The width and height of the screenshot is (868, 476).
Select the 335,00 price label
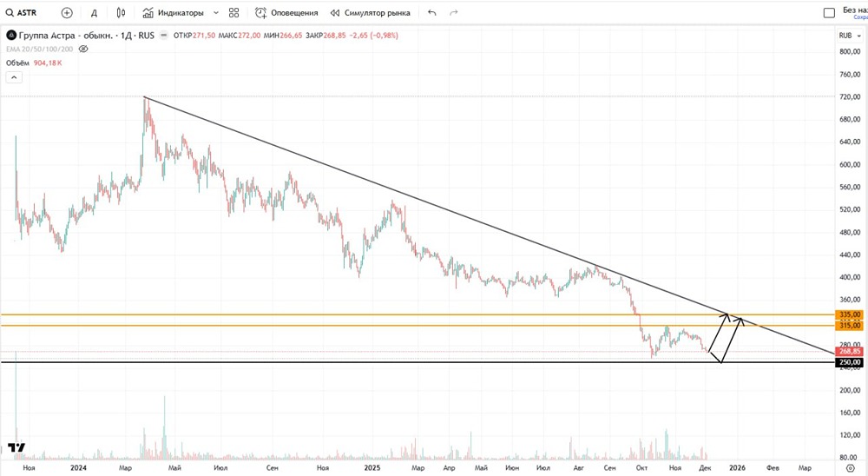pyautogui.click(x=850, y=314)
